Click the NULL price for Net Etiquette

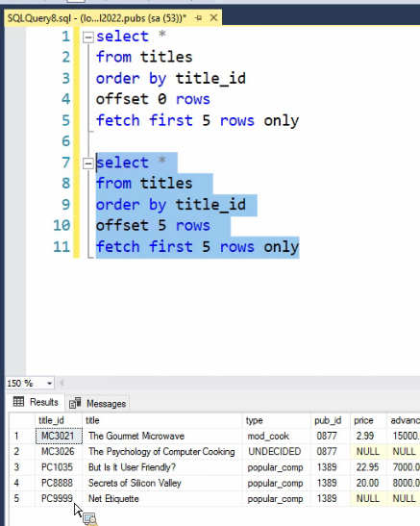click(x=368, y=498)
